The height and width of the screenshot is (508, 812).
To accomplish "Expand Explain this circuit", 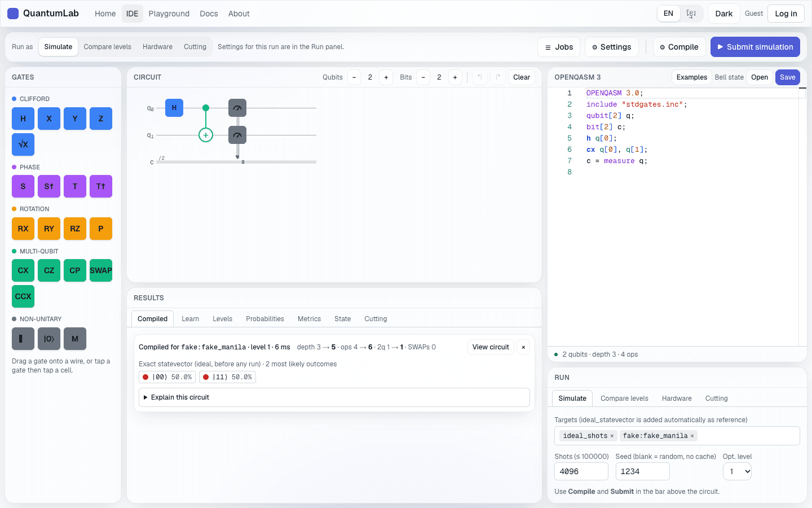I will click(334, 397).
